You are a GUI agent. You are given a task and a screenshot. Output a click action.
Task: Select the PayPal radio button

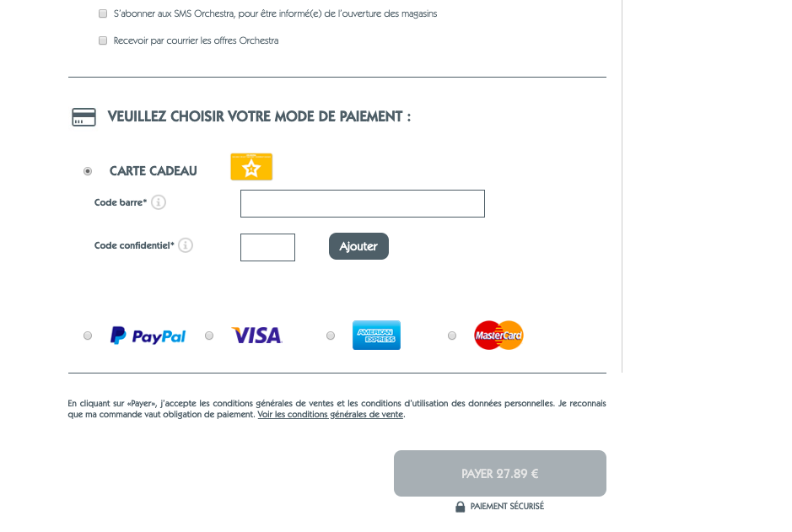pos(88,336)
